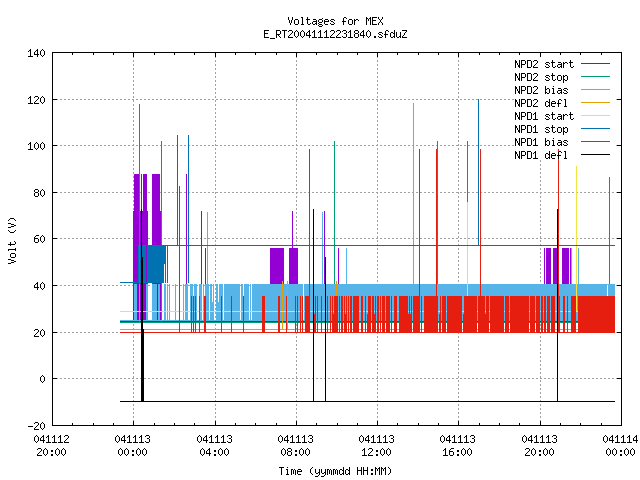
Task: Click the '041113 20:00' time tick label
Action: (540, 446)
